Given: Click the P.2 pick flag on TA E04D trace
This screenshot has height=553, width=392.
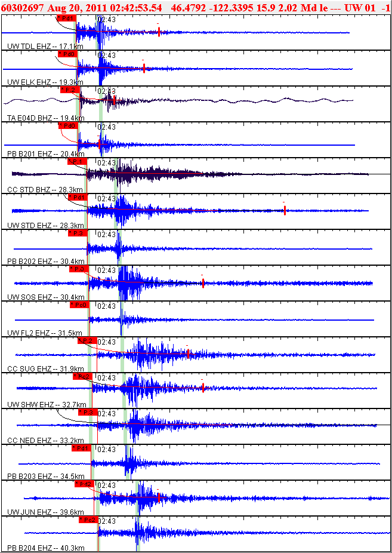Looking at the screenshot, I should tap(71, 90).
